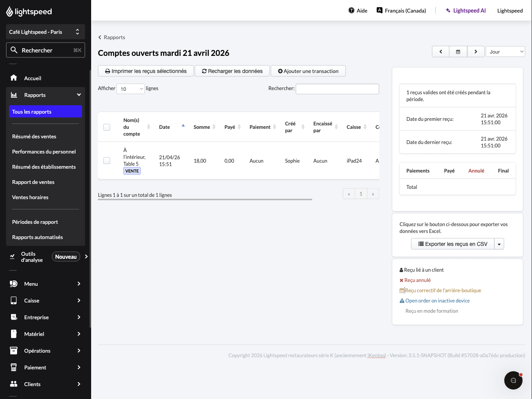This screenshot has width=532, height=399.
Task: Click the language icon beside Français (Canada)
Action: 379,10
